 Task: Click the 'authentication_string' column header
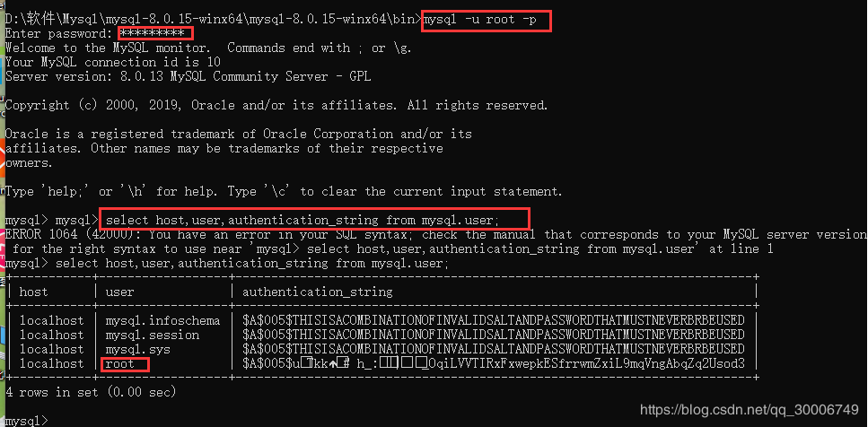[317, 292]
